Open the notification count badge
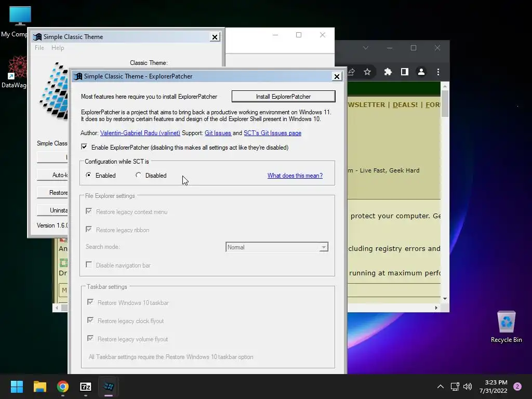 coord(517,387)
